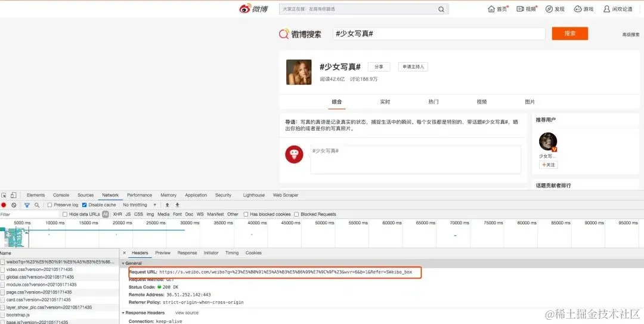Click the #少女写真# search input field

click(439, 34)
